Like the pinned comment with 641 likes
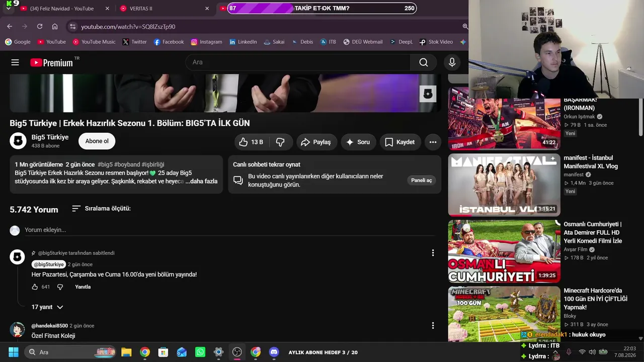Image resolution: width=644 pixels, height=362 pixels. pyautogui.click(x=35, y=287)
